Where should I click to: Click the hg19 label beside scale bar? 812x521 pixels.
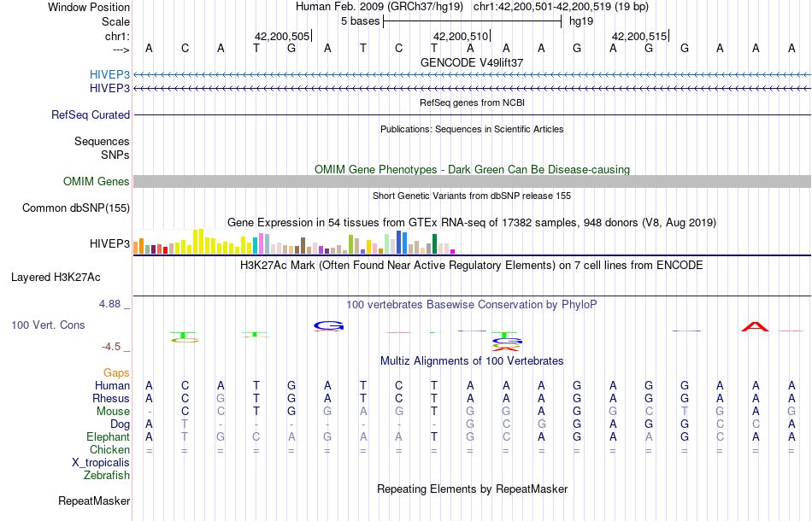point(581,21)
